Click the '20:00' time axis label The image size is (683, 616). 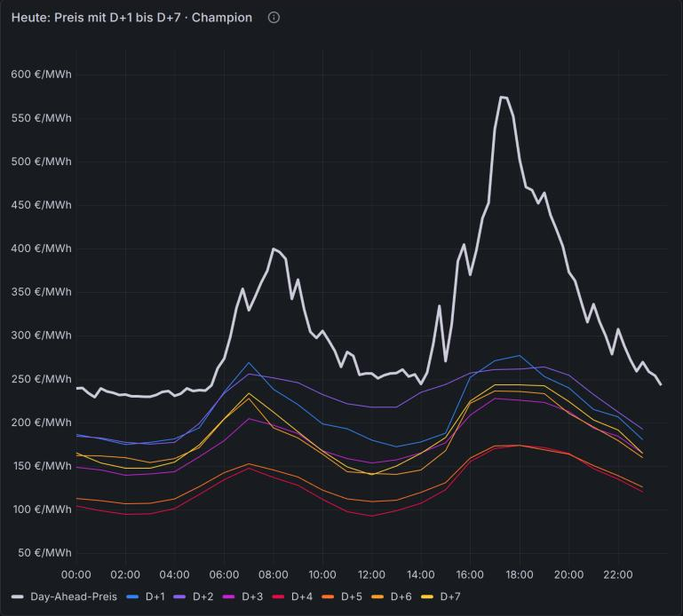pyautogui.click(x=568, y=574)
